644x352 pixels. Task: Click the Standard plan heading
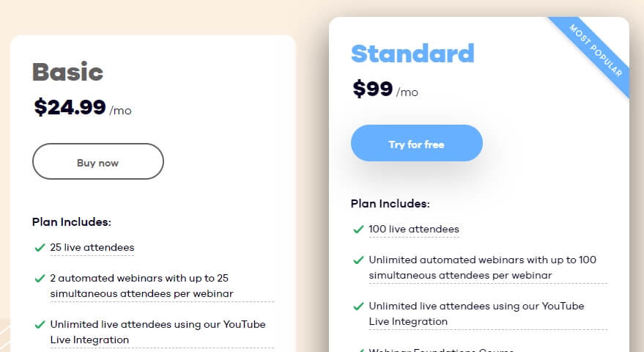tap(412, 54)
